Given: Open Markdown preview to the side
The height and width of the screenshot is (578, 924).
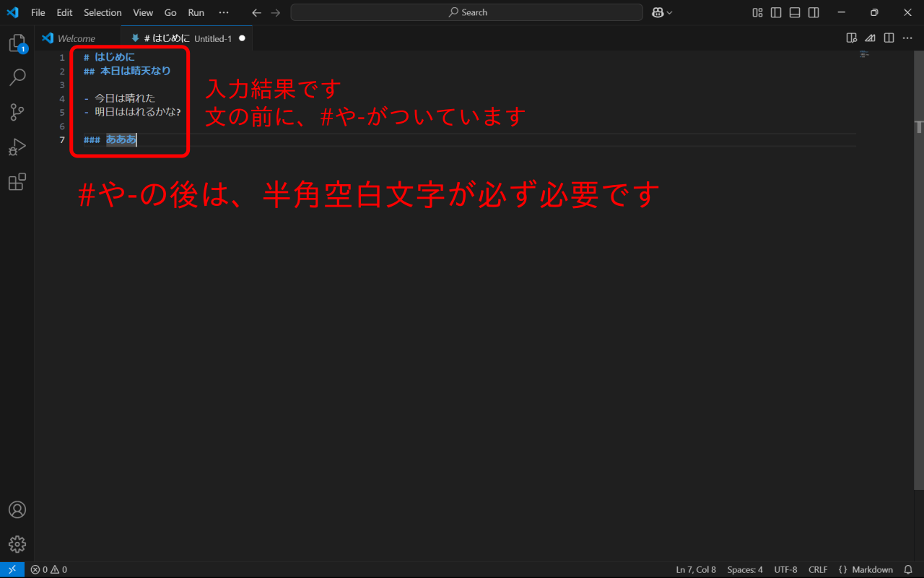Looking at the screenshot, I should (x=852, y=38).
